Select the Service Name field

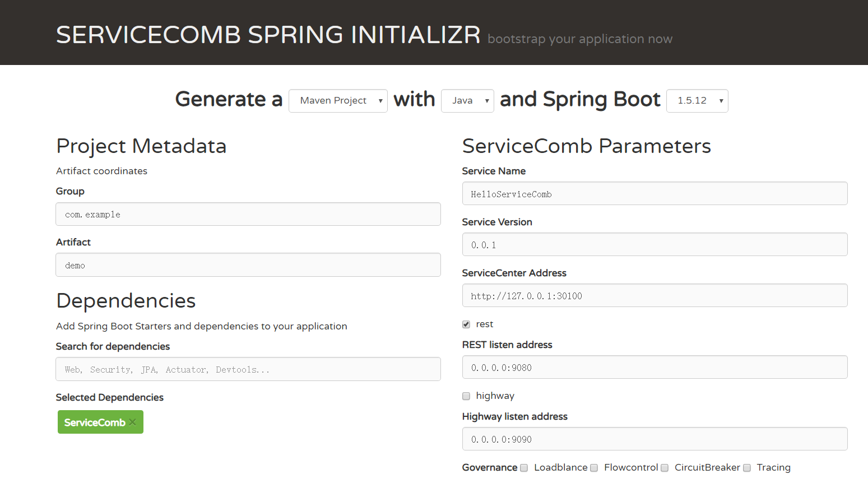click(655, 194)
